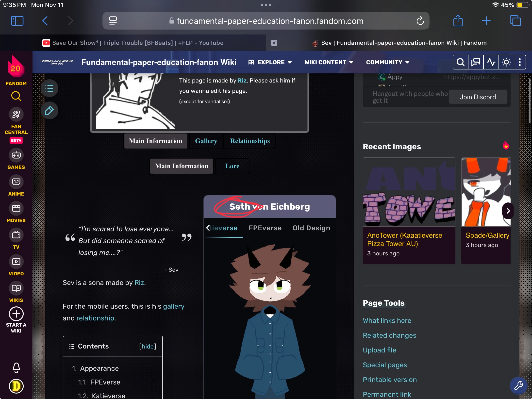Click the pencil edit page icon
Viewport: 532px width, 399px height.
tap(49, 110)
